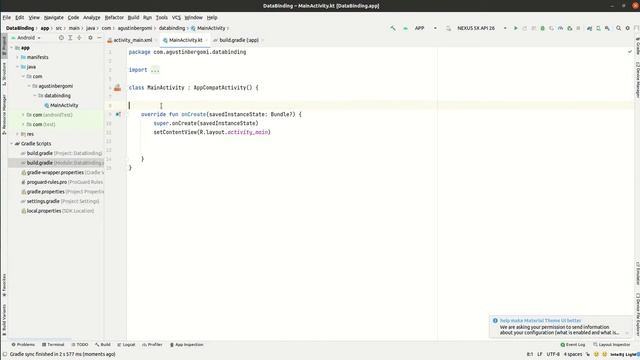Select local.properties file
This screenshot has height=360, width=640.
(58, 211)
